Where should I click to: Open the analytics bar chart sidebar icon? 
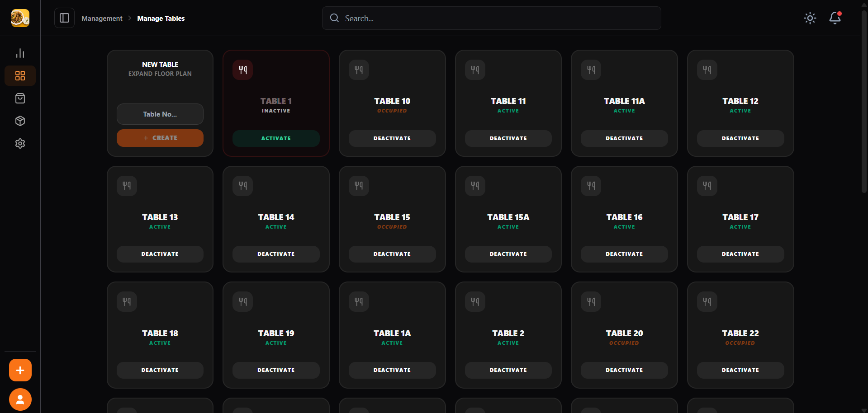[x=20, y=53]
